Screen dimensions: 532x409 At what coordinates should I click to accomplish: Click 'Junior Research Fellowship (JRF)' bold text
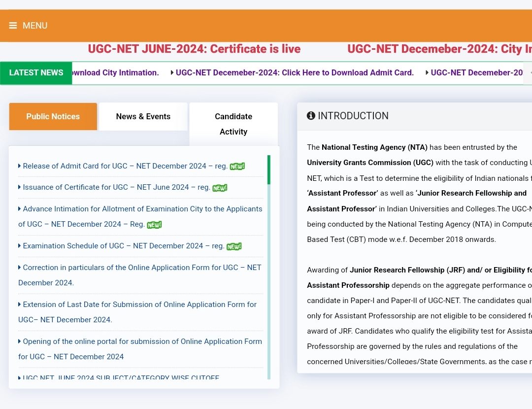pyautogui.click(x=407, y=270)
